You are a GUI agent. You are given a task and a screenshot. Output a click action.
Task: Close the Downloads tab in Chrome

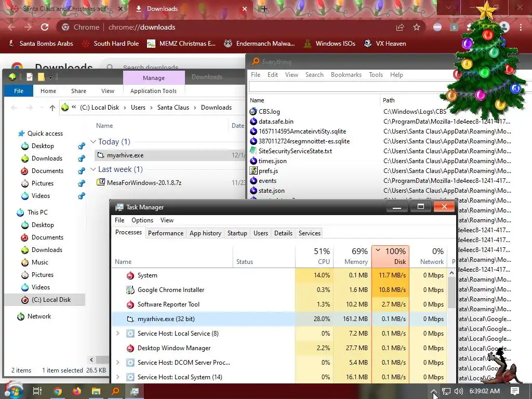pos(245,9)
